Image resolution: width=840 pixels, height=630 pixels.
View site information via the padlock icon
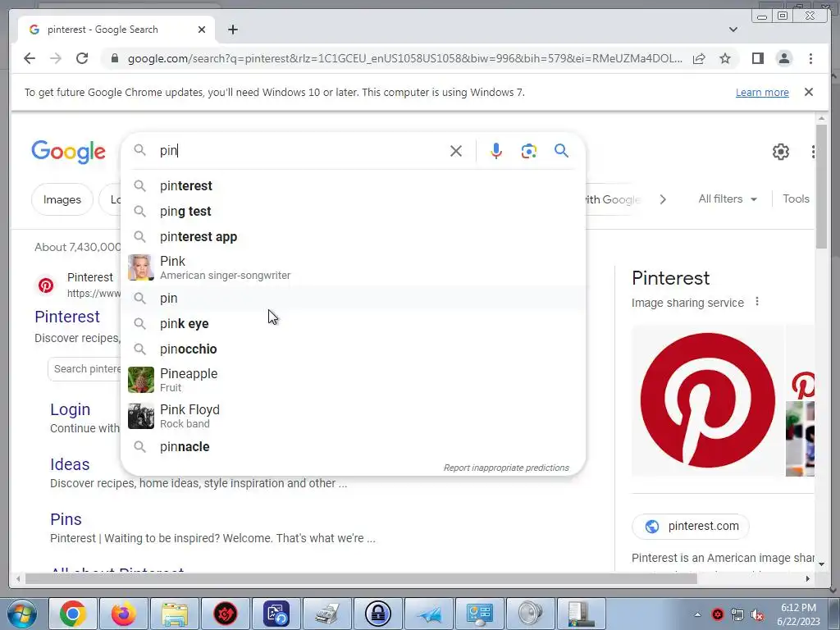pos(114,58)
